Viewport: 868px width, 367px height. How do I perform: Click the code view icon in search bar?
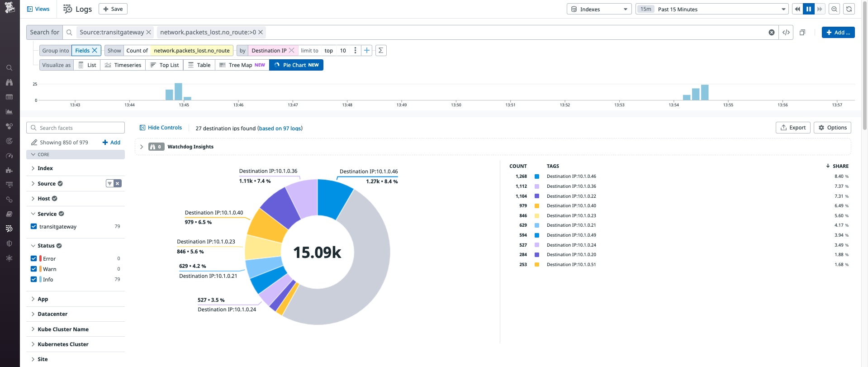[786, 32]
